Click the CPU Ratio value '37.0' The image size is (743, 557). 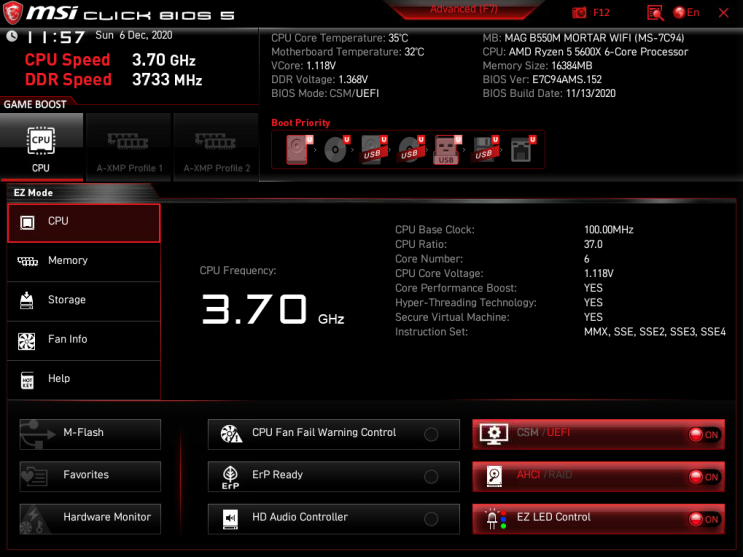[593, 245]
